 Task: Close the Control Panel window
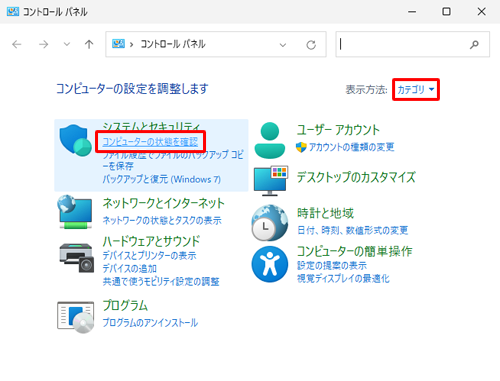[x=481, y=12]
